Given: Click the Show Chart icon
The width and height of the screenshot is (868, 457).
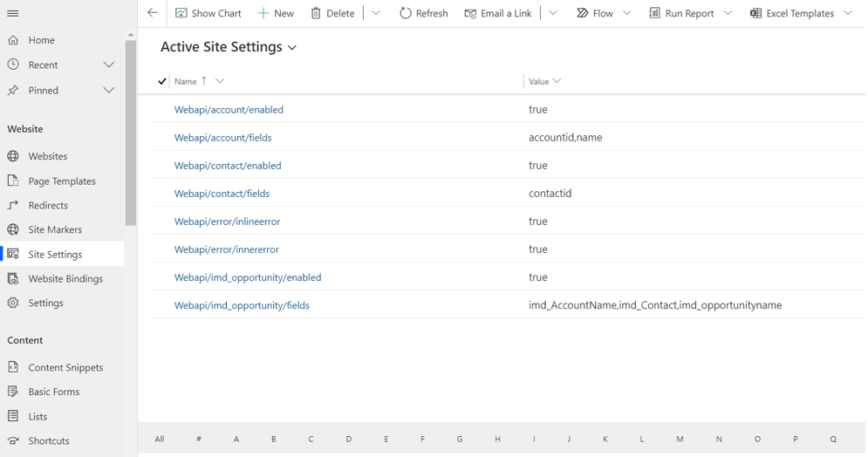Looking at the screenshot, I should pos(181,13).
